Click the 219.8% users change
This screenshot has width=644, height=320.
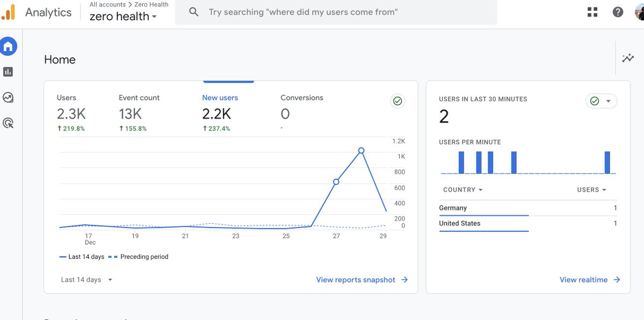[x=71, y=129]
